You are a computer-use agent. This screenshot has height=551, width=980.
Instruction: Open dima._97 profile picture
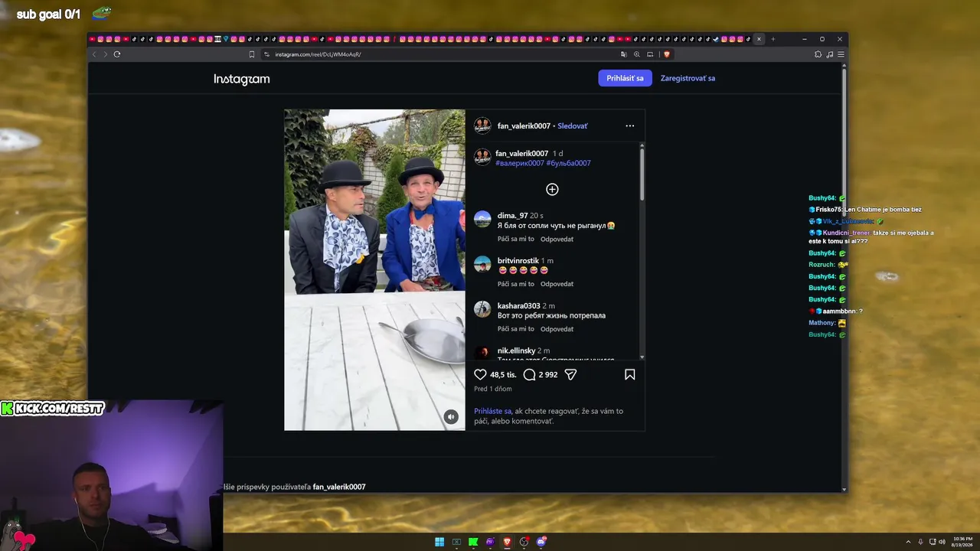482,220
